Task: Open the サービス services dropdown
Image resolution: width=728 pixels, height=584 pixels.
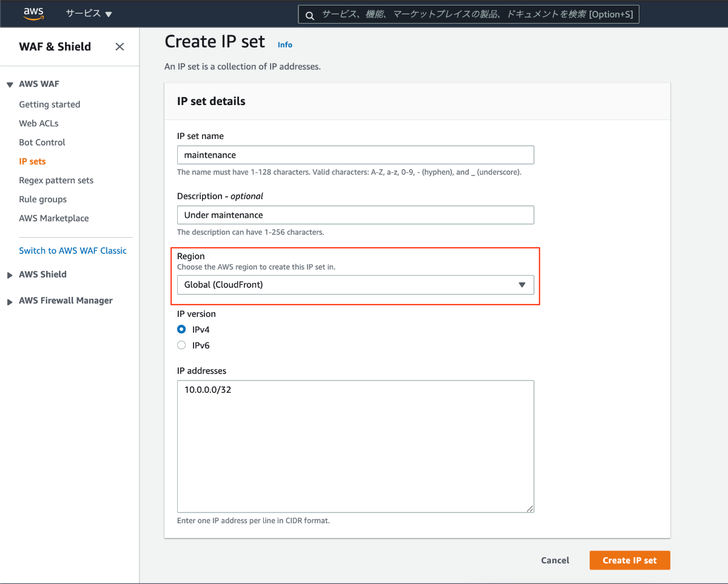Action: click(89, 13)
